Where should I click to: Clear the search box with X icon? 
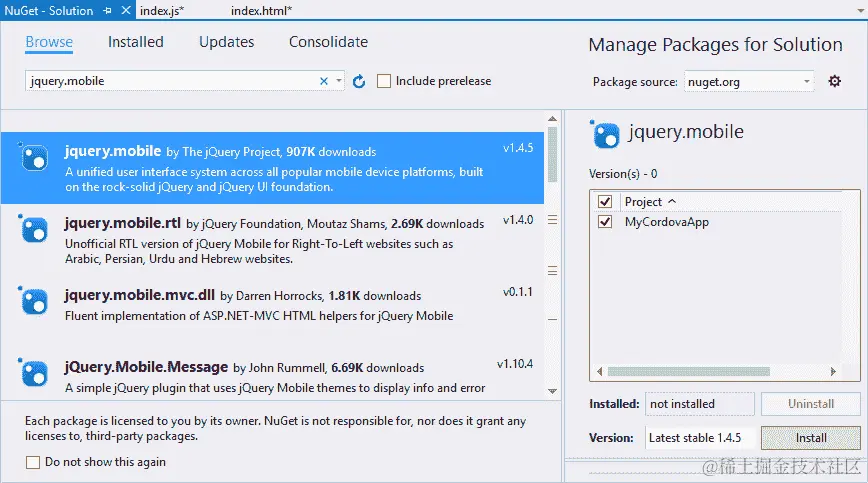pos(324,81)
